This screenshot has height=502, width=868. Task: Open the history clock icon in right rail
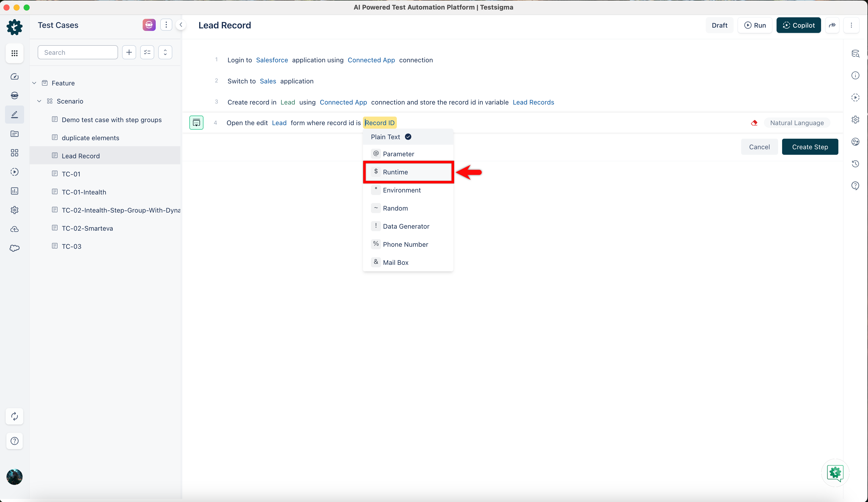click(855, 164)
